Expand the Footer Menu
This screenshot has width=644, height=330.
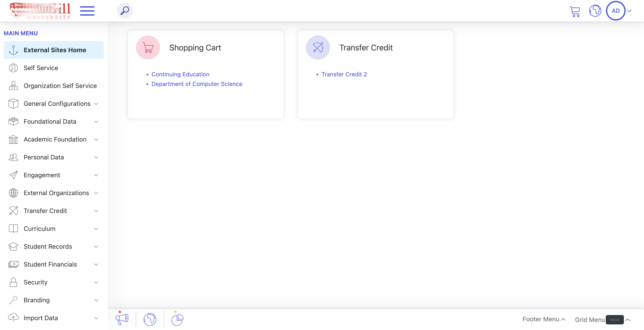coord(544,319)
